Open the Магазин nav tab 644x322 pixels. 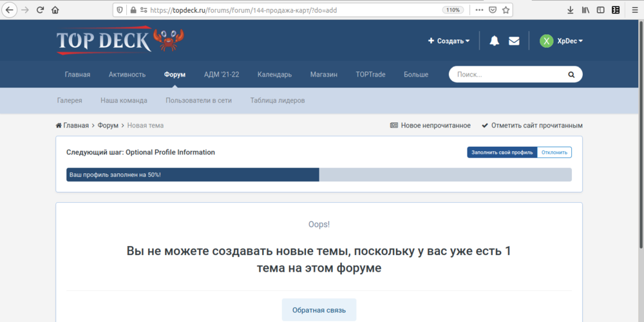[x=324, y=74]
